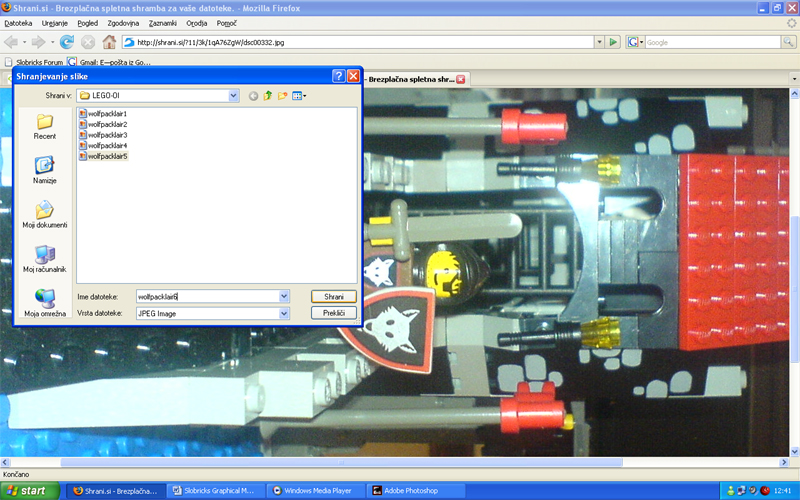Click the vertical scrollbar up arrow
Screen dimensions: 800x500
pos(794,94)
